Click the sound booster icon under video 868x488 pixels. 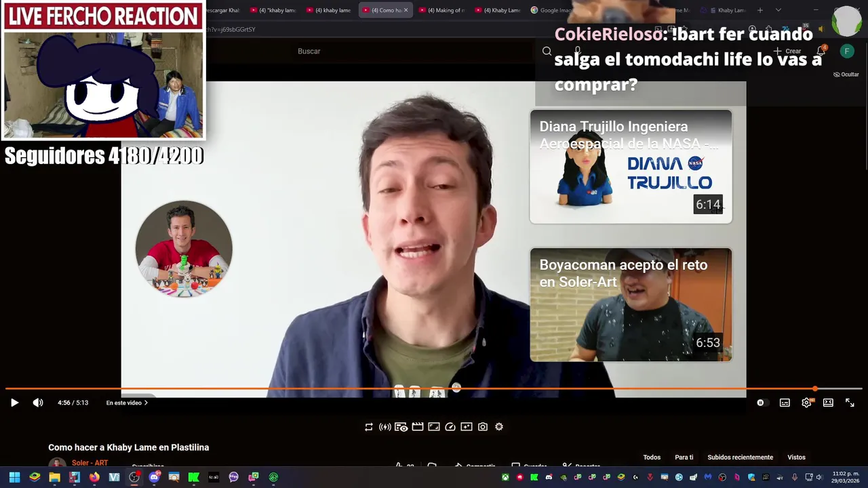click(x=384, y=427)
